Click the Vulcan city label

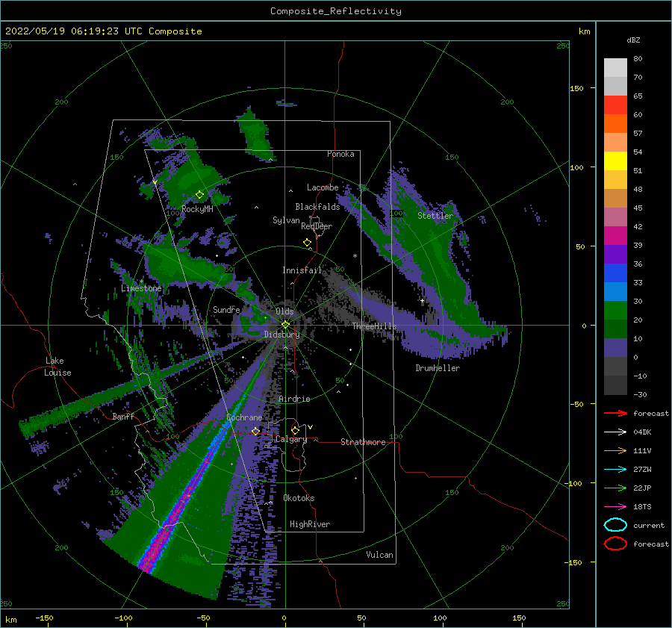(x=379, y=555)
